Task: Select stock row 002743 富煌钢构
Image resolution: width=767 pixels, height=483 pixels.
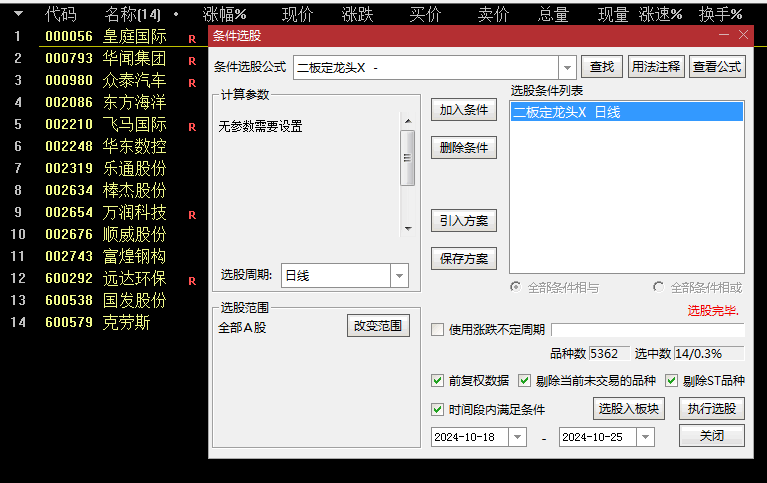Action: [105, 256]
